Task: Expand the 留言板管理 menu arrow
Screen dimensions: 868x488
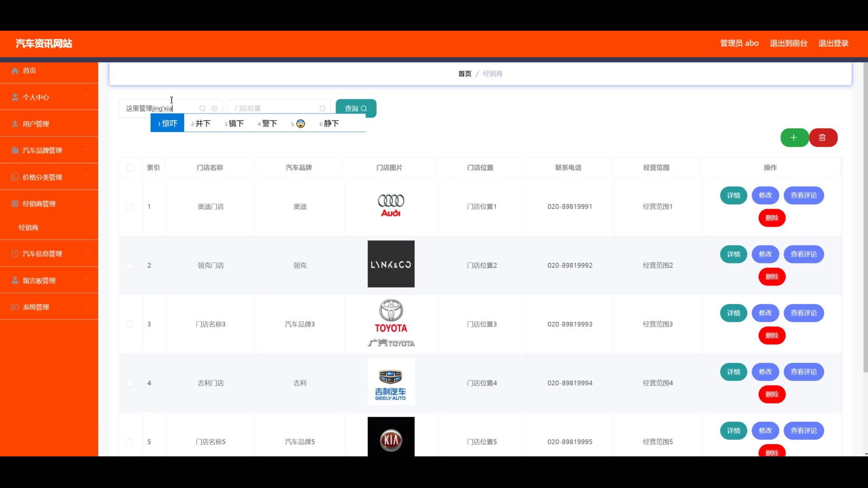Action: (x=87, y=279)
